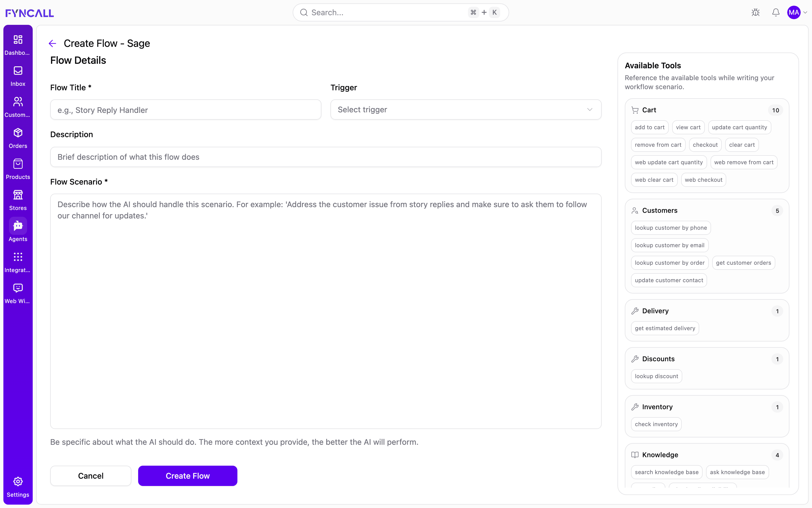The width and height of the screenshot is (812, 508).
Task: Open the Products sidebar icon
Action: (18, 164)
